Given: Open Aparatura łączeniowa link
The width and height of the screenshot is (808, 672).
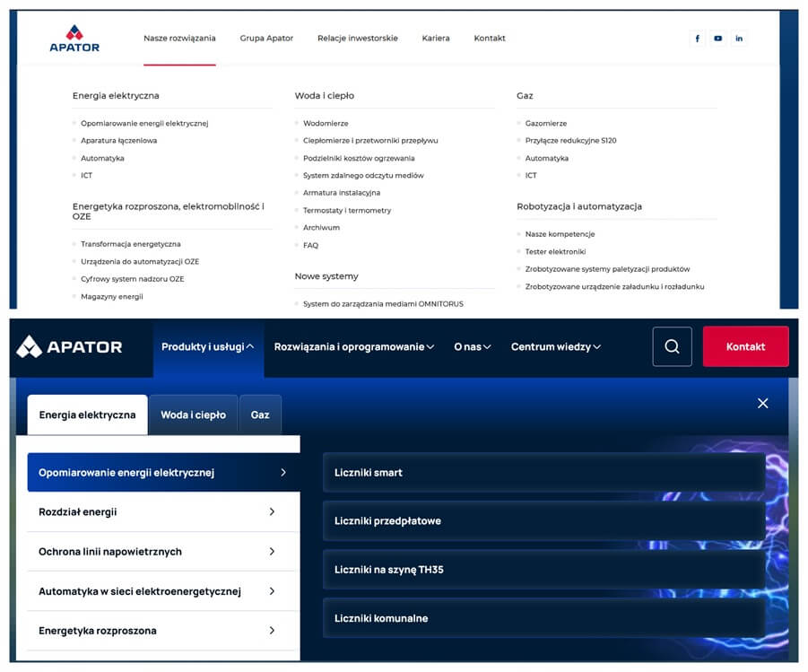Looking at the screenshot, I should 118,140.
